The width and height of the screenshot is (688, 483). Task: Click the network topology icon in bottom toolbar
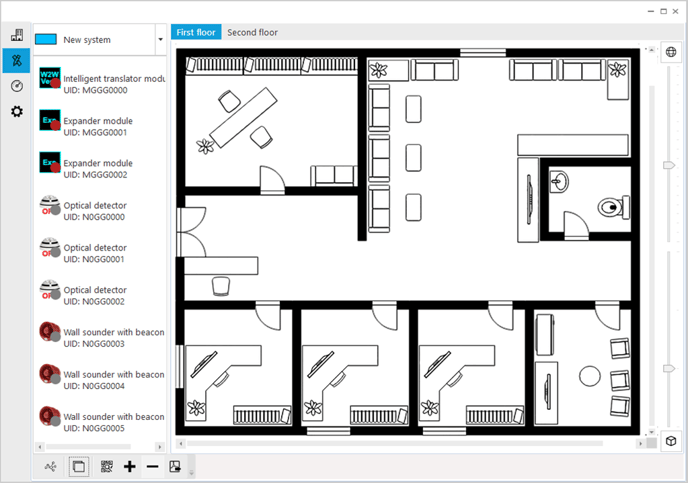point(52,466)
